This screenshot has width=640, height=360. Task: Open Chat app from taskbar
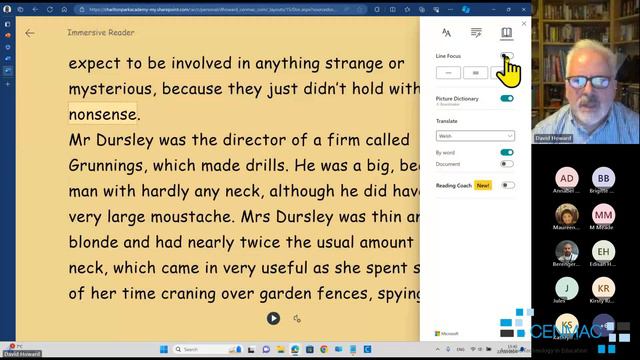point(266,349)
